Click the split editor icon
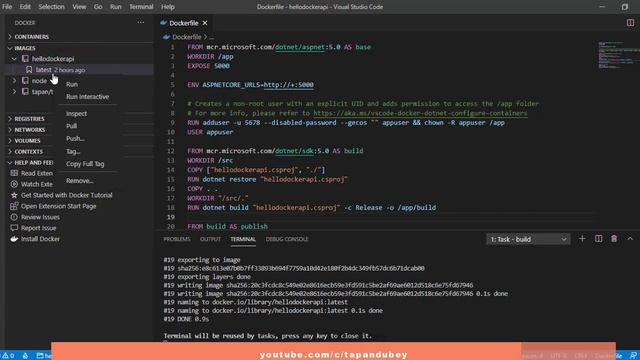This screenshot has width=640, height=360. point(630,23)
